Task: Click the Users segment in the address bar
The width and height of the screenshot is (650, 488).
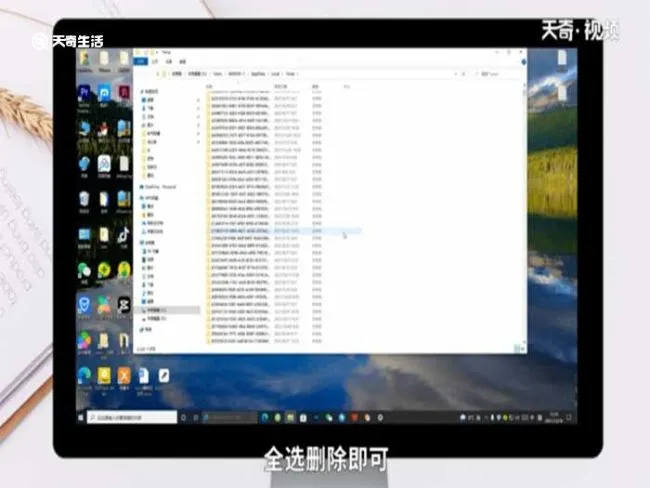Action: 218,74
